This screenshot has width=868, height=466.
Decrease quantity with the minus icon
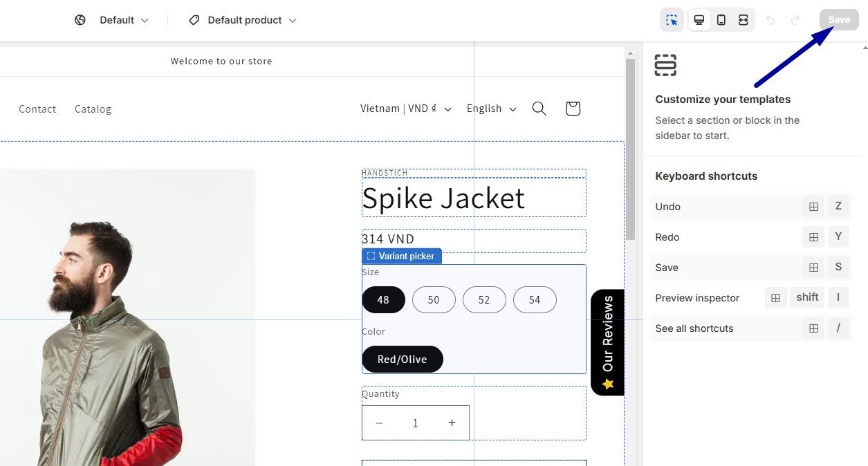coord(379,423)
